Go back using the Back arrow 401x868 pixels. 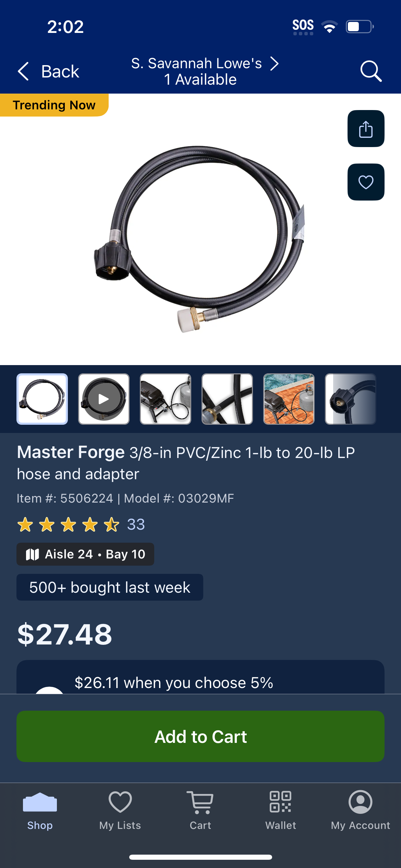48,71
